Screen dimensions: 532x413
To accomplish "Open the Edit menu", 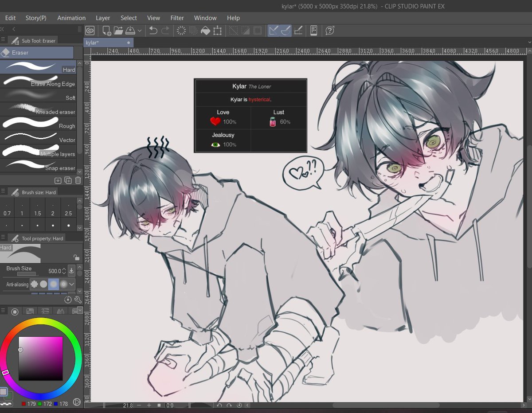I will pyautogui.click(x=10, y=18).
